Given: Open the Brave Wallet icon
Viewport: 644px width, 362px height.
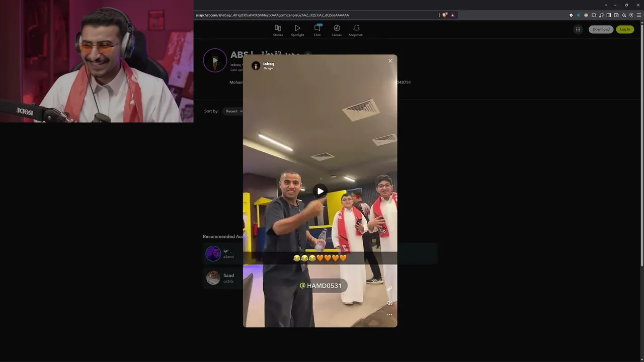Looking at the screenshot, I should click(x=616, y=15).
